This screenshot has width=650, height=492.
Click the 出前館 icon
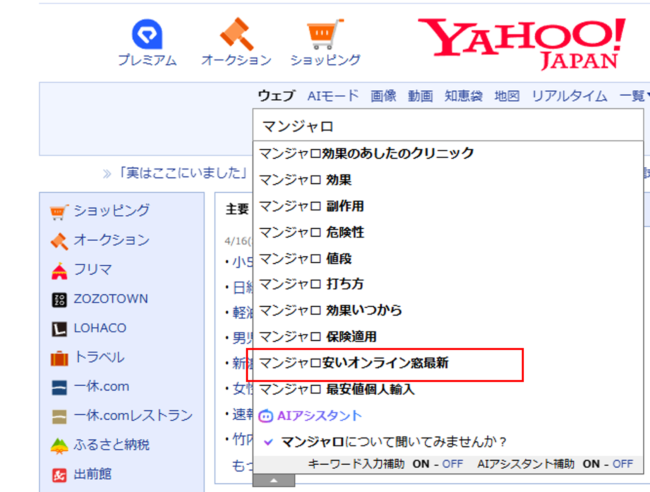point(59,475)
